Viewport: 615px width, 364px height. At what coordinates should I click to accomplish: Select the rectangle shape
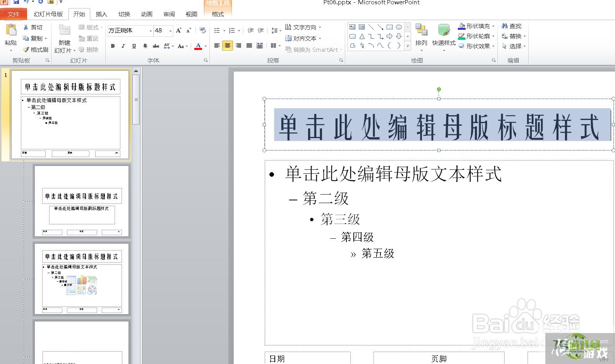pos(390,27)
